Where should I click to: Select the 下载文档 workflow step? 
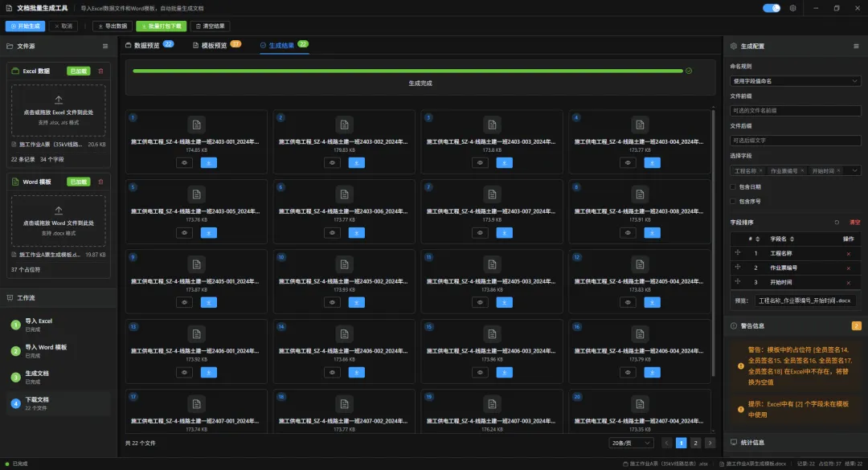tap(59, 403)
